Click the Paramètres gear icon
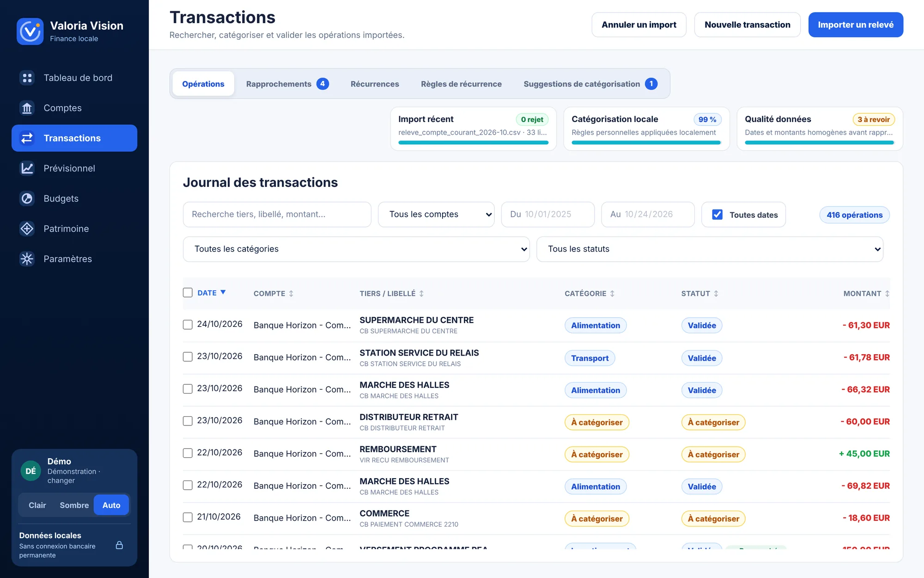924x578 pixels. [27, 258]
